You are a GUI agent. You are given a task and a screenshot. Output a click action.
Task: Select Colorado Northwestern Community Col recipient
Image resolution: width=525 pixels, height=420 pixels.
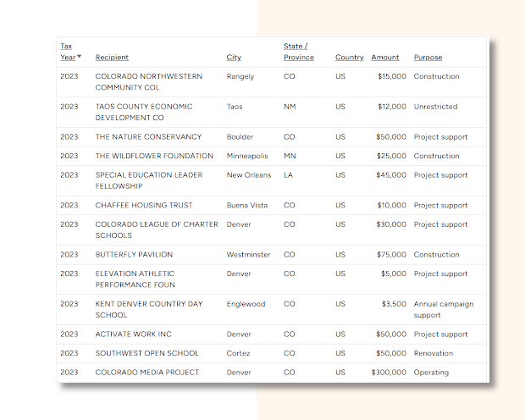[149, 82]
